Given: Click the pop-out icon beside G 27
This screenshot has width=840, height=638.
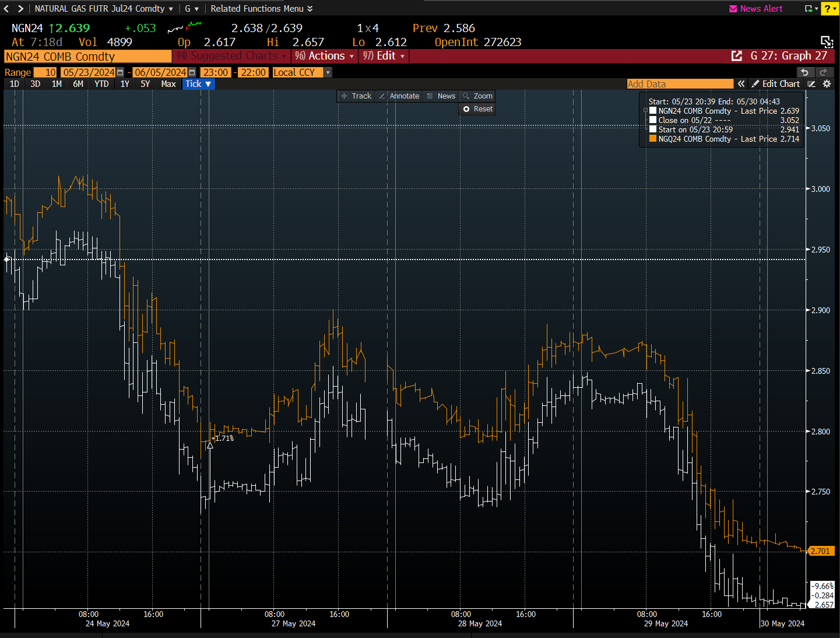Looking at the screenshot, I should [x=737, y=56].
